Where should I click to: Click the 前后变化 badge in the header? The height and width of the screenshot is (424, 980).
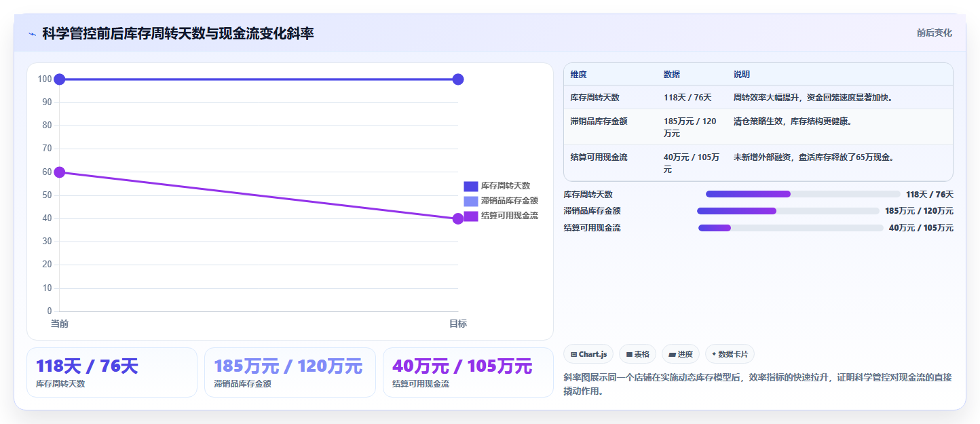click(x=934, y=33)
